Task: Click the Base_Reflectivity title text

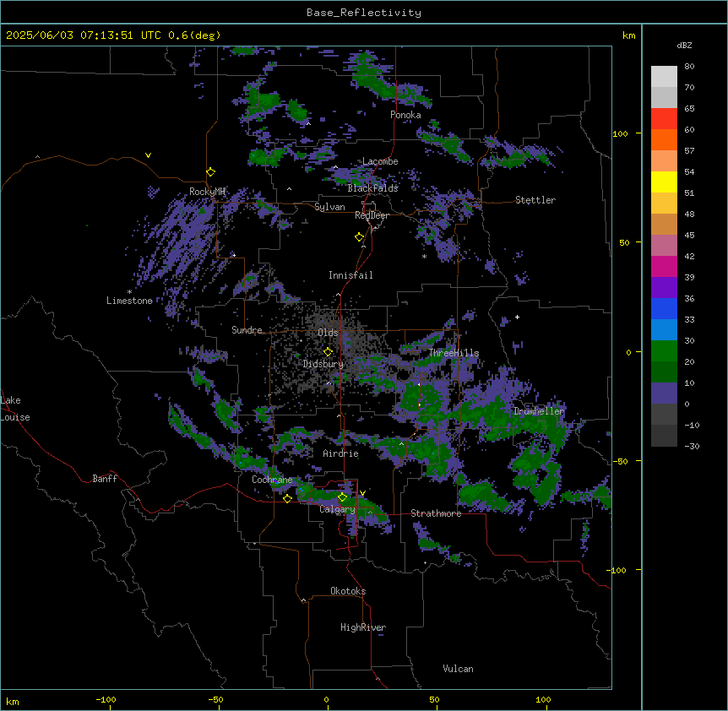Action: (x=364, y=13)
